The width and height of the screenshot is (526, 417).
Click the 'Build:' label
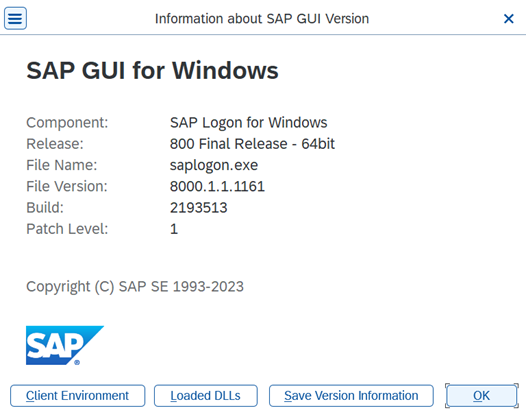[x=45, y=208]
